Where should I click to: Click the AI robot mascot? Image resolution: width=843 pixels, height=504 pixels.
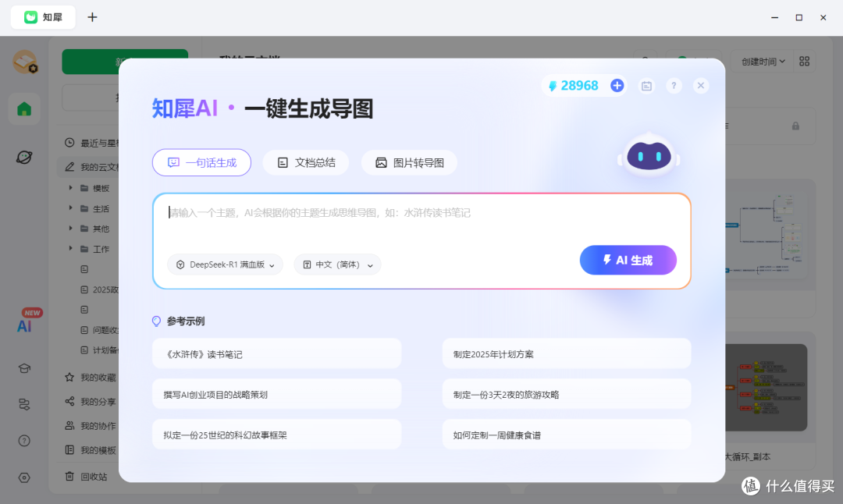tap(649, 155)
